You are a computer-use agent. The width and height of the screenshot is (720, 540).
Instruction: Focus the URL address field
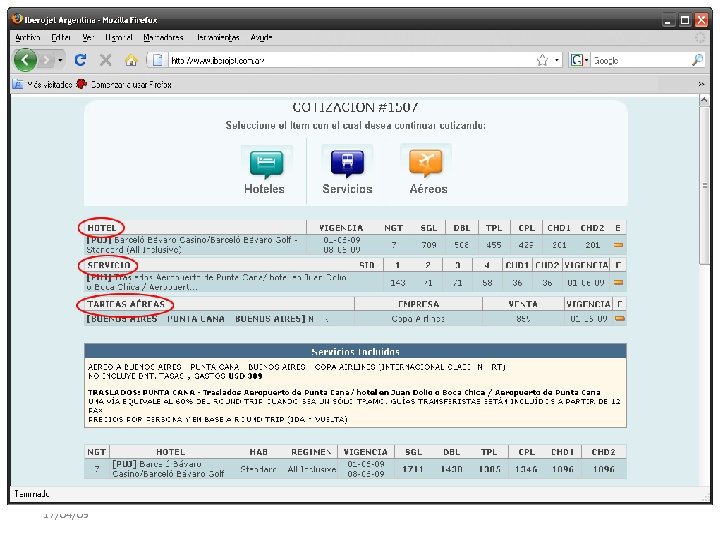(x=349, y=60)
